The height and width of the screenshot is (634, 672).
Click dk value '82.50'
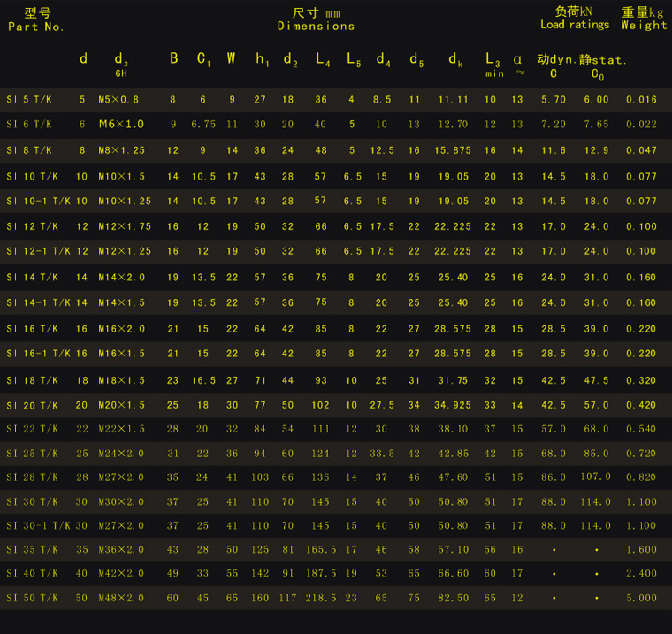point(453,598)
